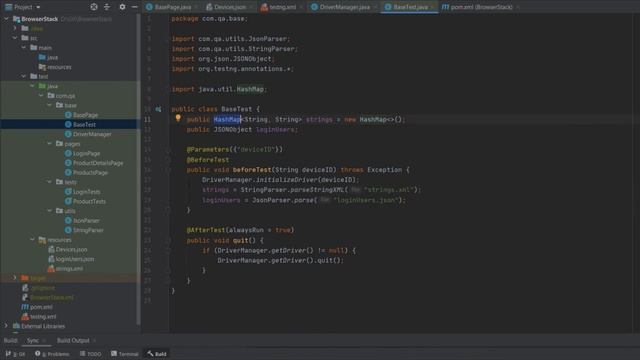Click line number 11 in gutter

(x=147, y=120)
